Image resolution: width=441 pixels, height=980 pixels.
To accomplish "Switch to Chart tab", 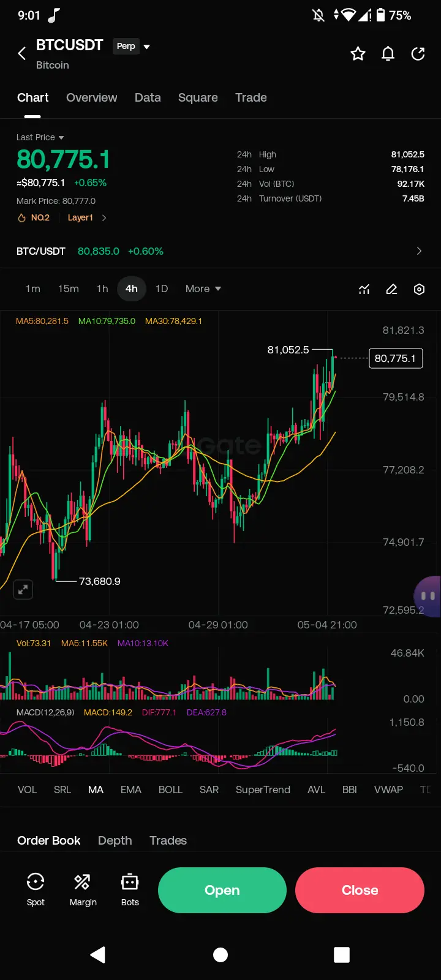I will click(33, 97).
